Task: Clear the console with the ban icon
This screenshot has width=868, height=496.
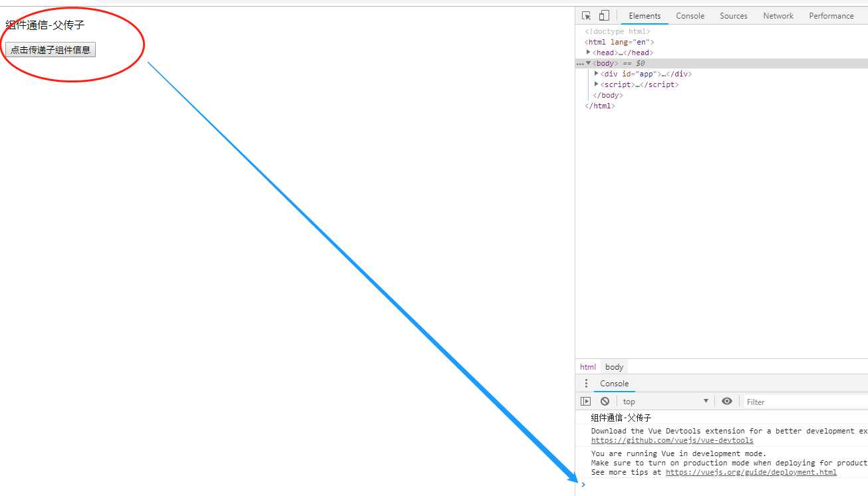Action: click(605, 402)
